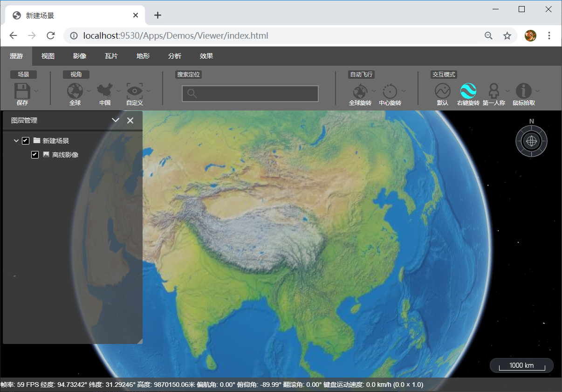Image resolution: width=562 pixels, height=392 pixels.
Task: Click the N north indicator on compass
Action: tap(532, 121)
